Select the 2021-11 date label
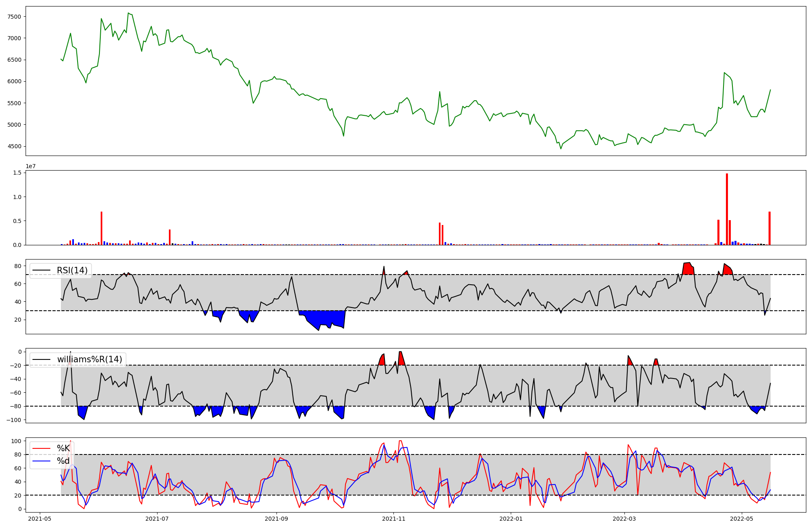Screen dimensions: 812x528 (x=394, y=519)
